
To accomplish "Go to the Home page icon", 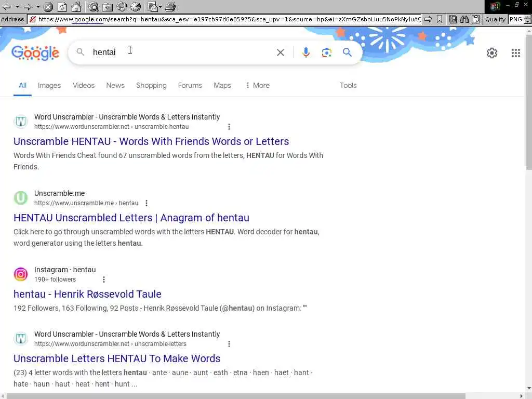I will click(x=76, y=6).
